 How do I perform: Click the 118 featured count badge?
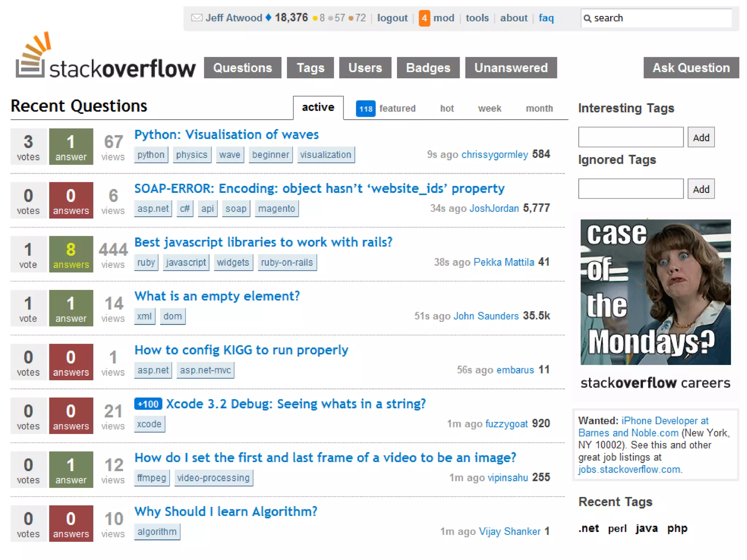pos(365,109)
